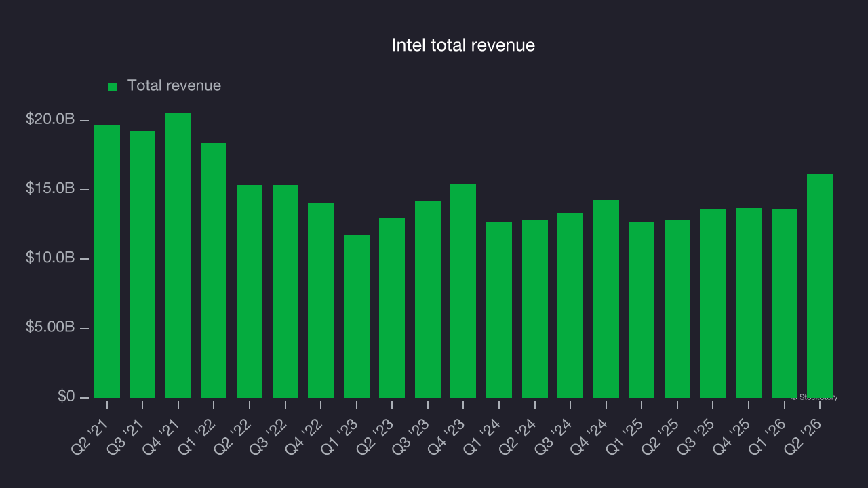This screenshot has width=868, height=488.
Task: Select the Q4 '22 revenue bar
Action: pyautogui.click(x=321, y=300)
